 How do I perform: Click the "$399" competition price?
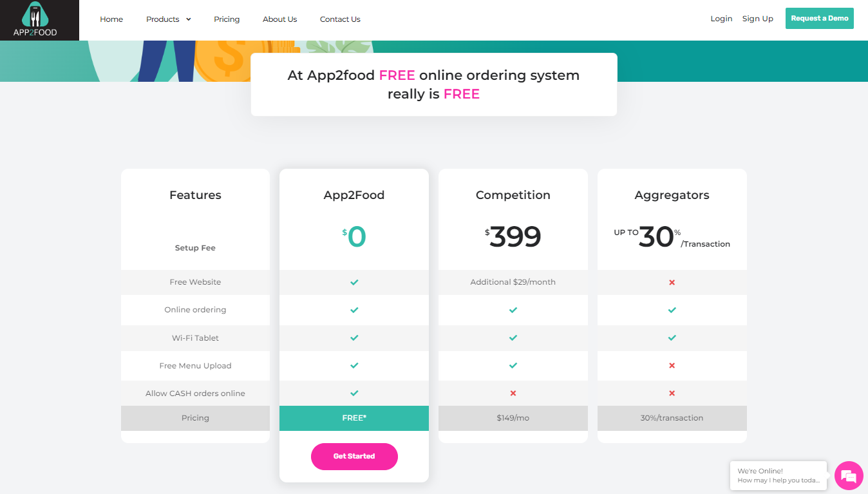click(x=513, y=237)
